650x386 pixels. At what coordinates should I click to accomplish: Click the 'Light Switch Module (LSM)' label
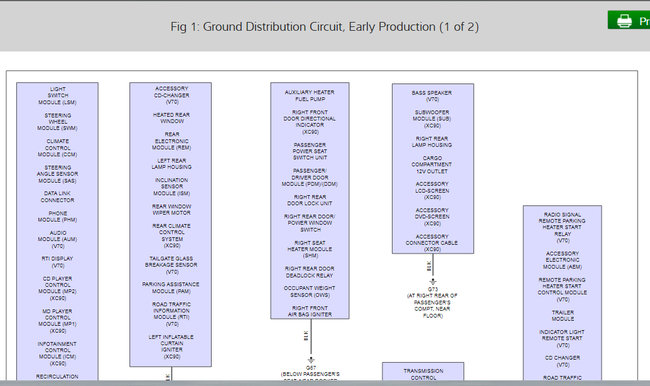(57, 95)
